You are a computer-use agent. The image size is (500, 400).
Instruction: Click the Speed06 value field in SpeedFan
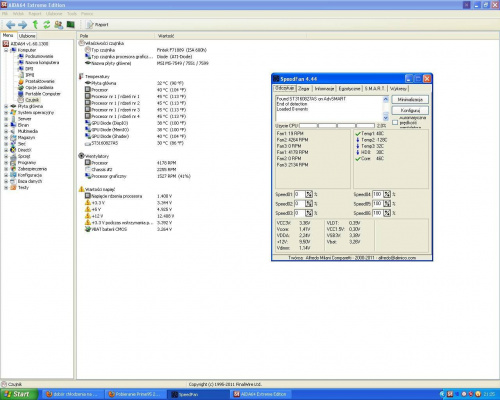point(377,213)
